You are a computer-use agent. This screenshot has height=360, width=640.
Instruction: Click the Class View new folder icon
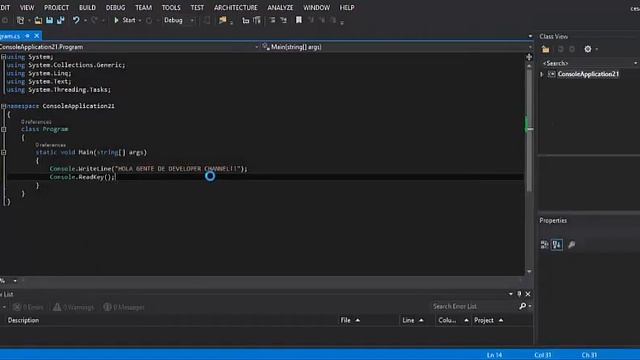545,49
